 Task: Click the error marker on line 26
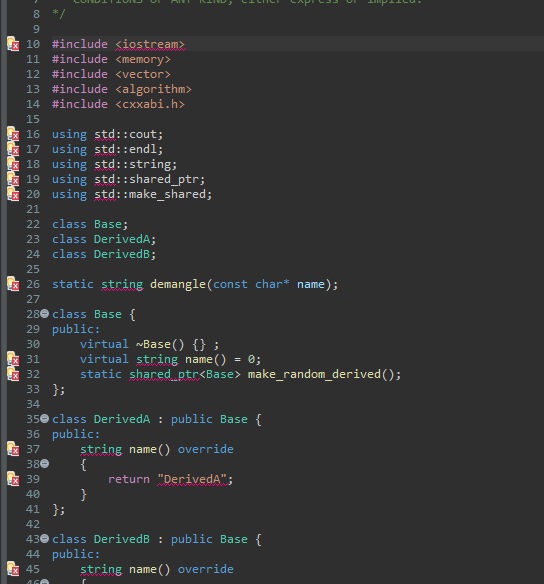[13, 284]
